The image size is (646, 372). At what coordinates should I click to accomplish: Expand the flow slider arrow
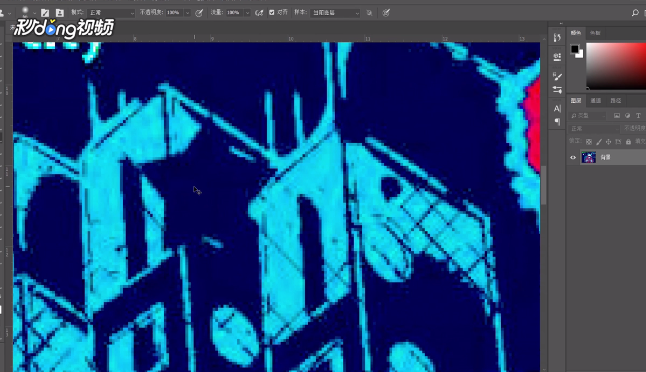point(247,13)
